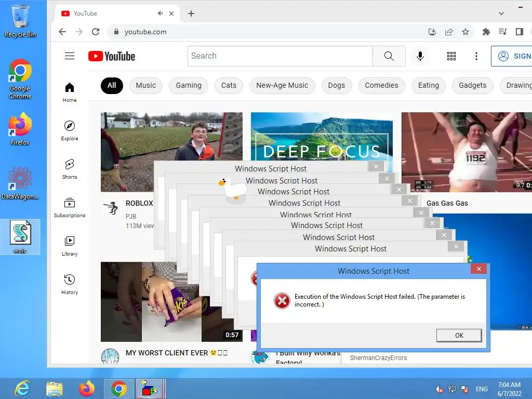Open the tab search dropdown arrow
Image resolution: width=532 pixels, height=399 pixels.
(x=501, y=14)
